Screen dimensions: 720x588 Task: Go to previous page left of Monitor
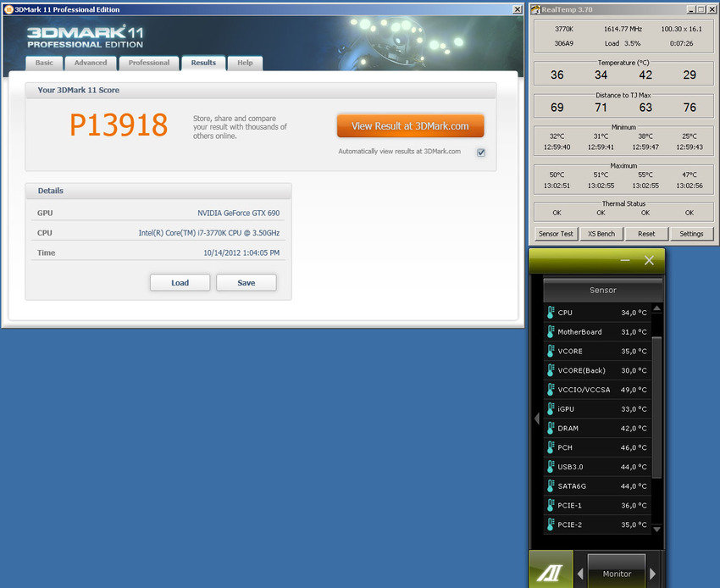point(580,574)
